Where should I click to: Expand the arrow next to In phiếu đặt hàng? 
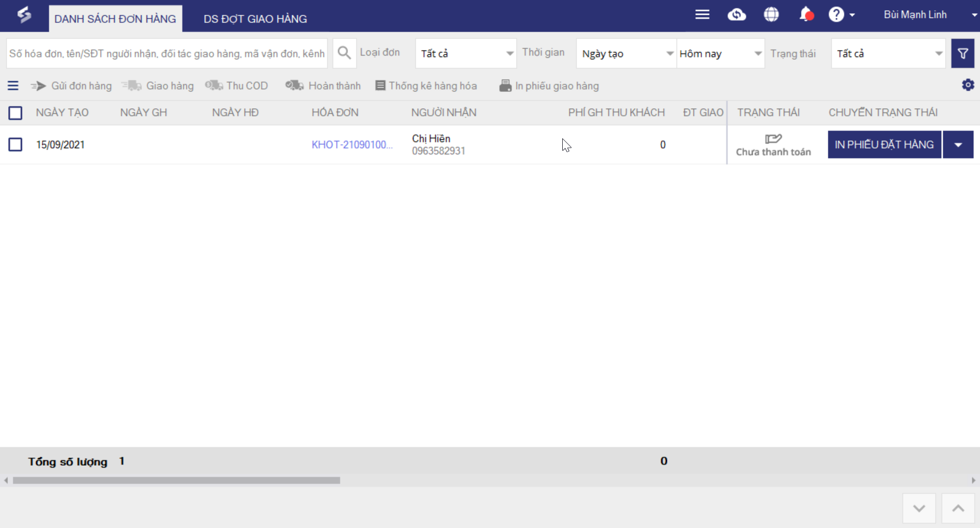click(x=958, y=145)
